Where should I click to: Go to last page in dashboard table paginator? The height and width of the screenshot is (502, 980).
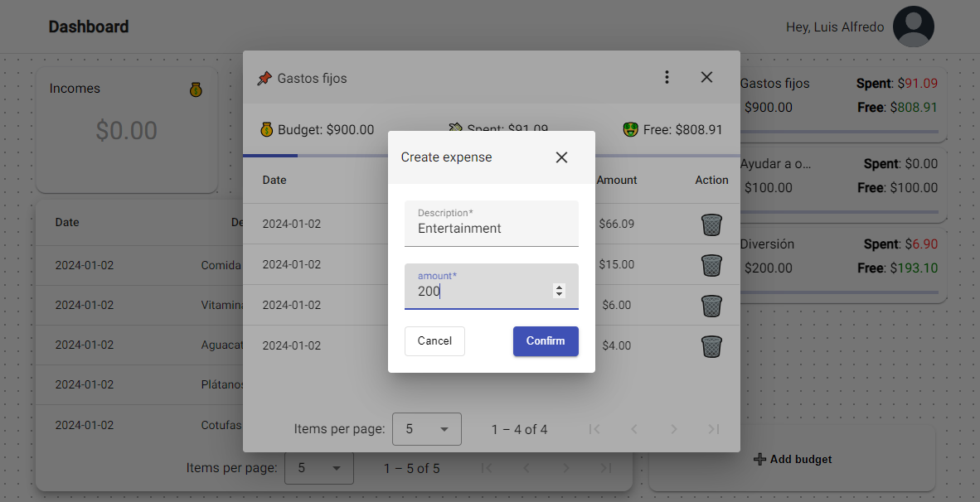605,468
